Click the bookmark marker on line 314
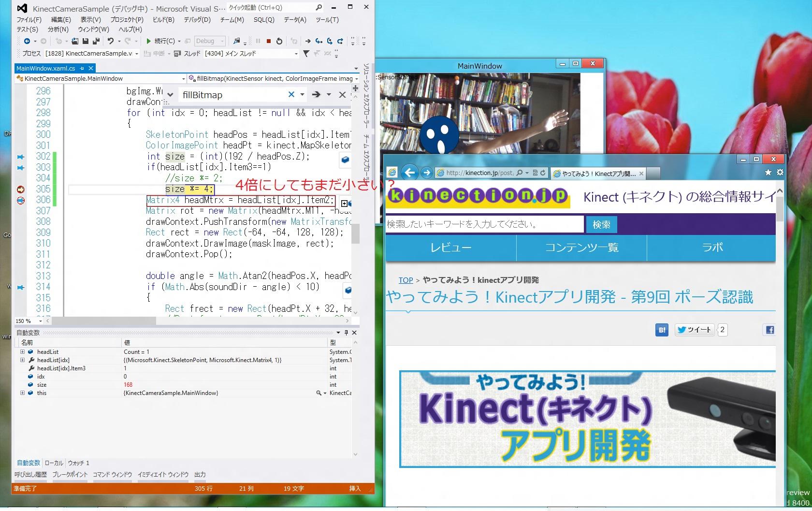Image resolution: width=812 pixels, height=511 pixels. [x=21, y=287]
